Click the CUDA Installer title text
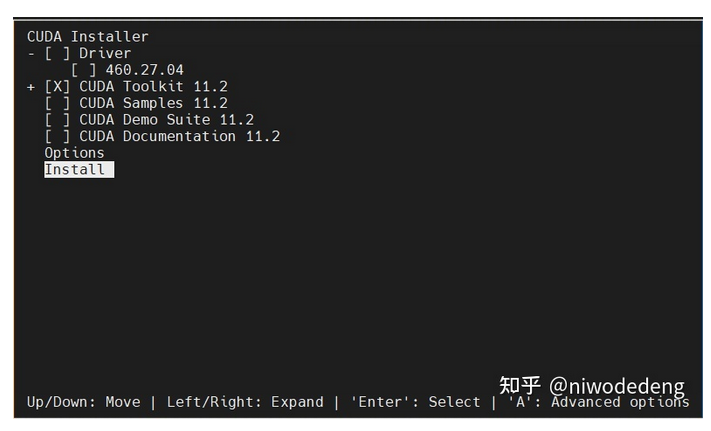This screenshot has height=431, width=711. [x=87, y=37]
